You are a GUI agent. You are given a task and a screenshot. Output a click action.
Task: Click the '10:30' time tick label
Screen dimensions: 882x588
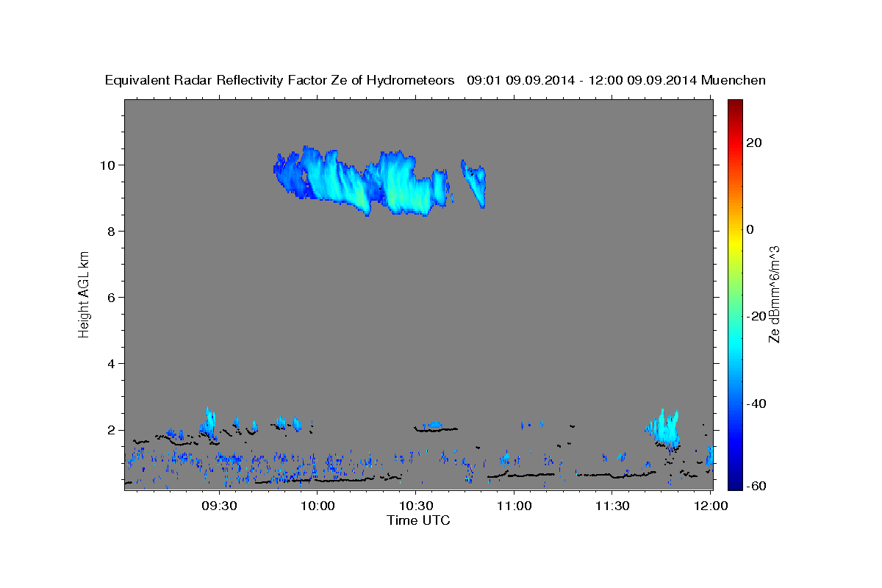pos(415,506)
